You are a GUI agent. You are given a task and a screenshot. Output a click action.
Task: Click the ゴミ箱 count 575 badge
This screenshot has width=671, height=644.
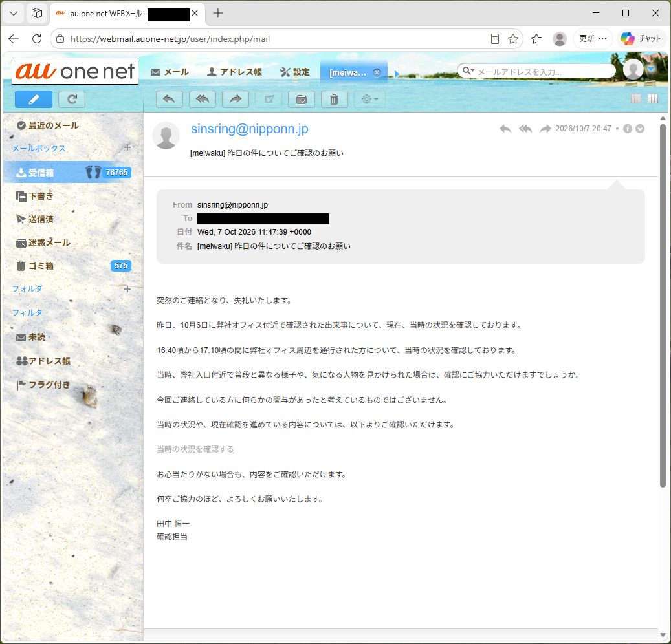[x=121, y=266]
